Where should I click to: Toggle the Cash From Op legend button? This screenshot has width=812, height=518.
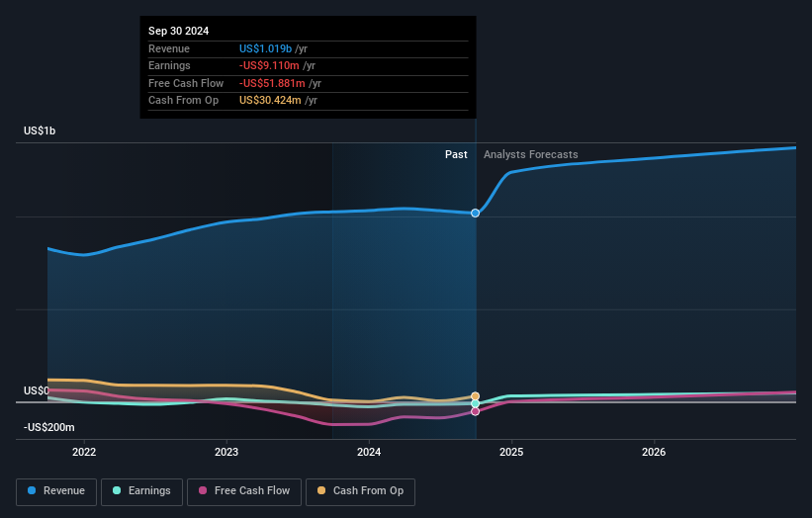click(360, 491)
